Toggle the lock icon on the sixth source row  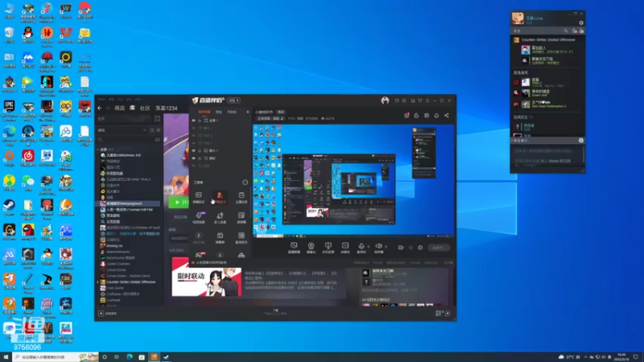pyautogui.click(x=200, y=158)
